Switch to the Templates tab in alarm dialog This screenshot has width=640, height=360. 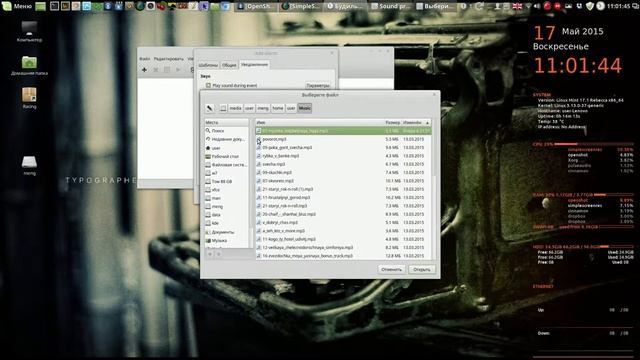click(x=208, y=65)
